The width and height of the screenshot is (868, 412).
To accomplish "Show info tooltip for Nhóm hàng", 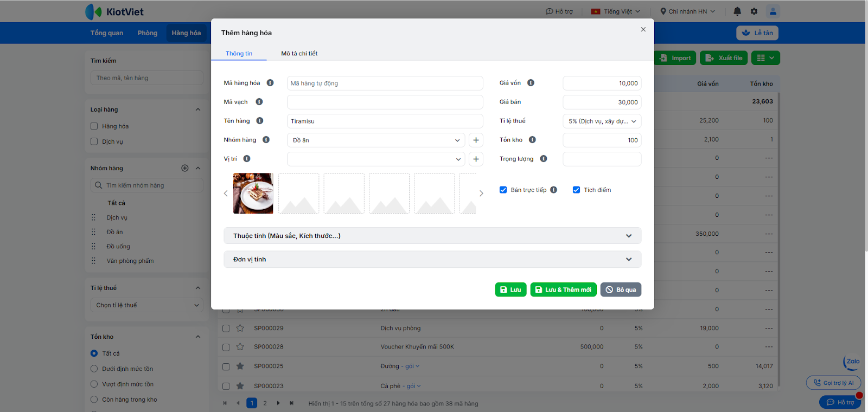I will [266, 140].
